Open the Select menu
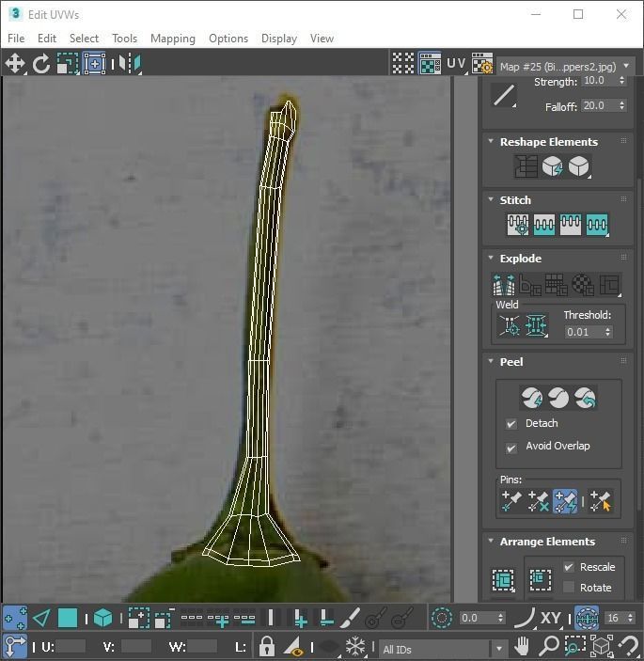 click(x=84, y=39)
